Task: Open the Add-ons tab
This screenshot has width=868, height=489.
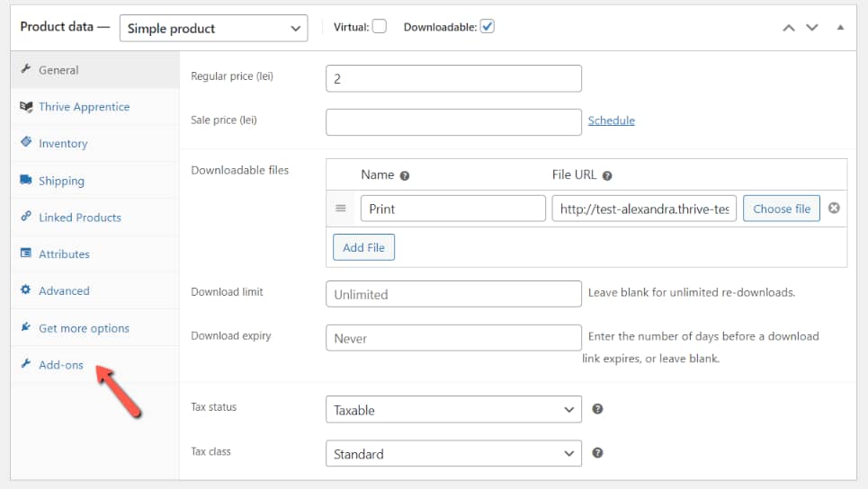Action: pos(60,365)
